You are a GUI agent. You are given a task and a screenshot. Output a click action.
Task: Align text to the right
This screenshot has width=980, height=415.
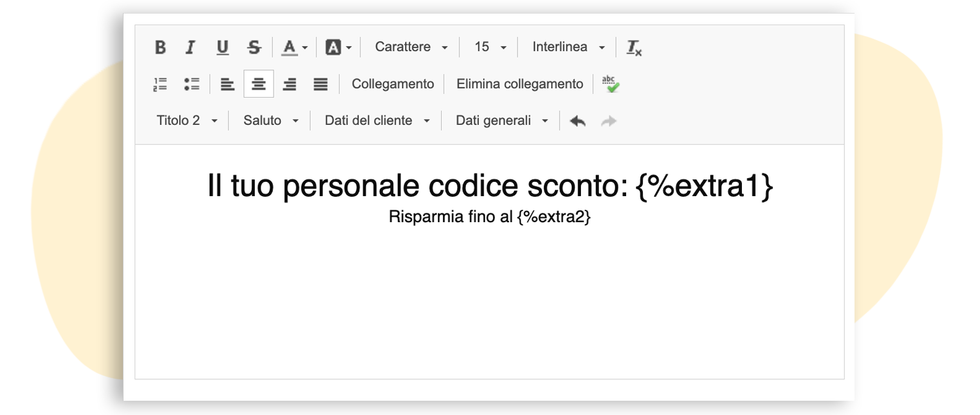[290, 84]
